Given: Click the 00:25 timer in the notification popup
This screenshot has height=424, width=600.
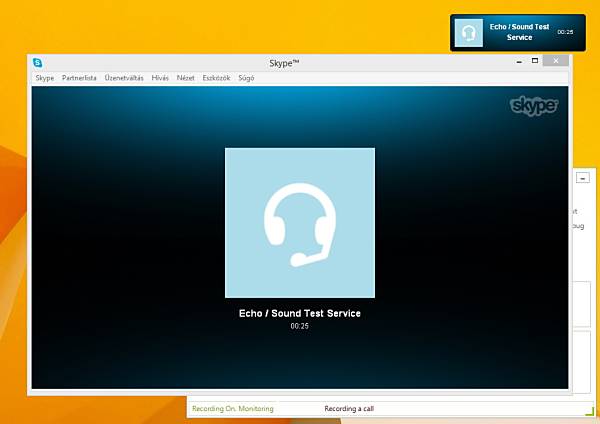Looking at the screenshot, I should (565, 32).
